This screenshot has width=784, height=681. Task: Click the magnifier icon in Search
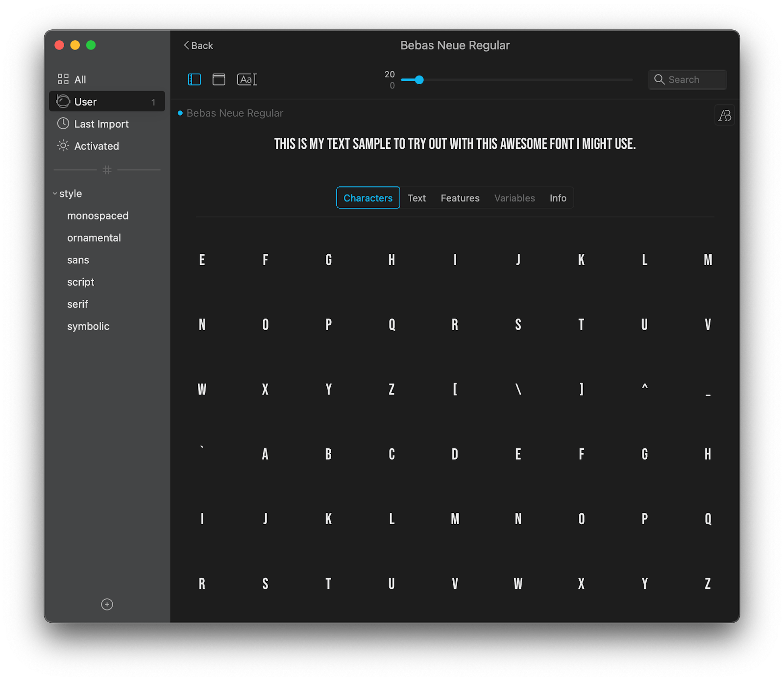(660, 79)
